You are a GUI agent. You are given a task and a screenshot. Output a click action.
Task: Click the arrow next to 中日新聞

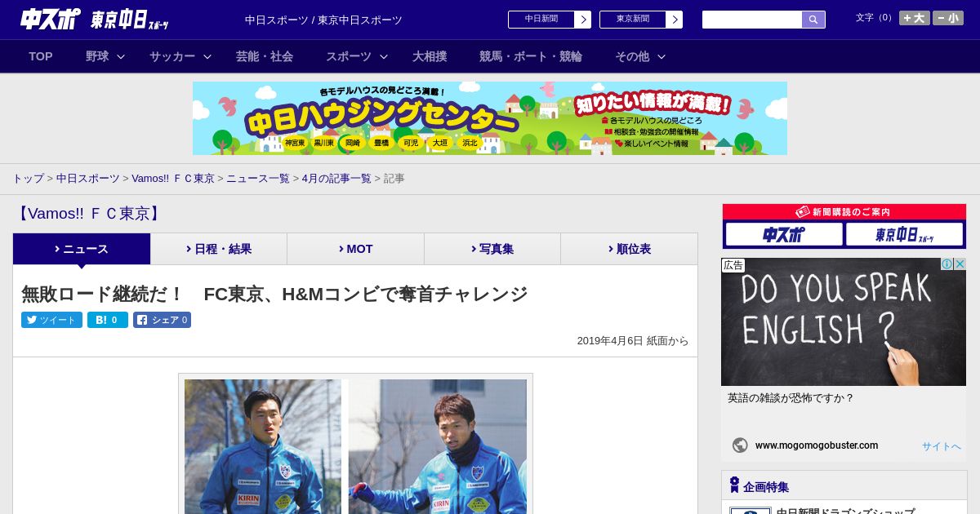point(582,20)
